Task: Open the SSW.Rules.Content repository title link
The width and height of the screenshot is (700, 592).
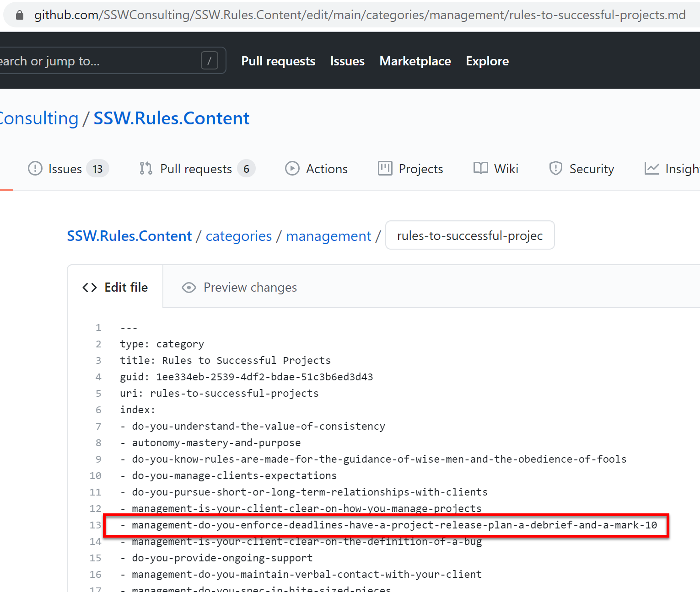Action: pyautogui.click(x=172, y=118)
